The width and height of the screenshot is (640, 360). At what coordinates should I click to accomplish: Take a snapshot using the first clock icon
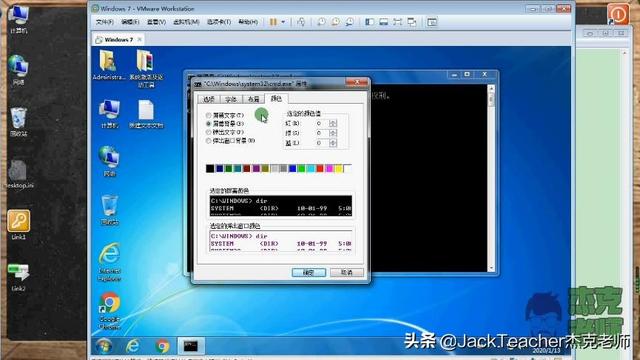[x=322, y=22]
